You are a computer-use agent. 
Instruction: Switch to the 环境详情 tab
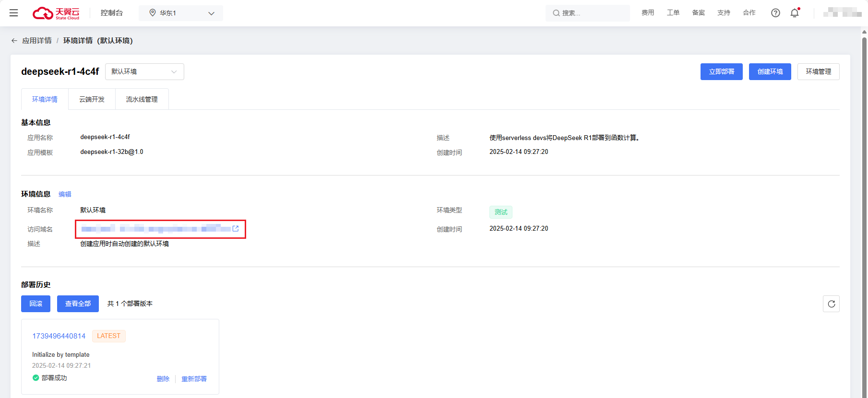(45, 99)
